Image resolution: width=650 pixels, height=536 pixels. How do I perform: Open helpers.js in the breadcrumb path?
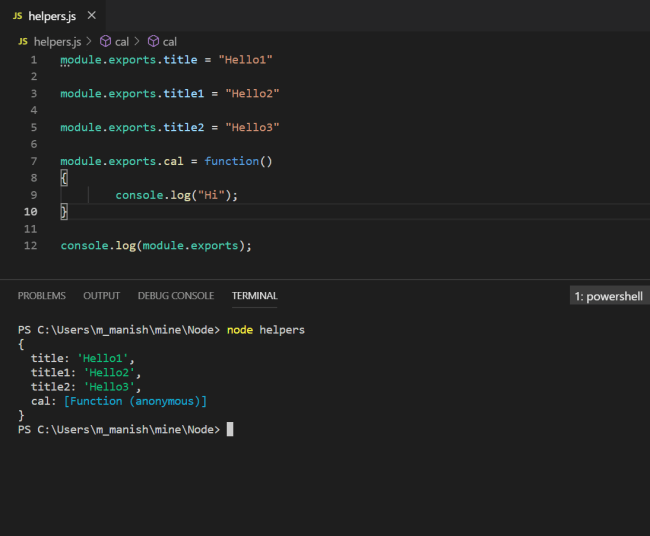pyautogui.click(x=57, y=41)
